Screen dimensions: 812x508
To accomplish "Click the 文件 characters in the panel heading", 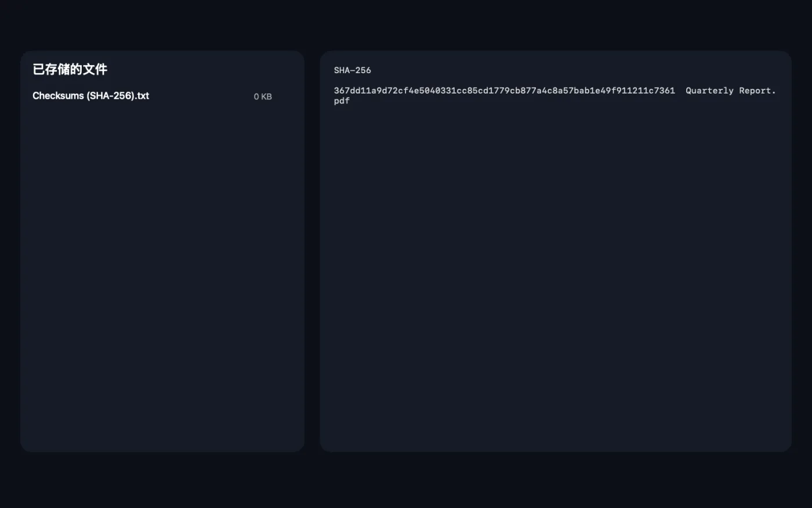I will coord(95,70).
